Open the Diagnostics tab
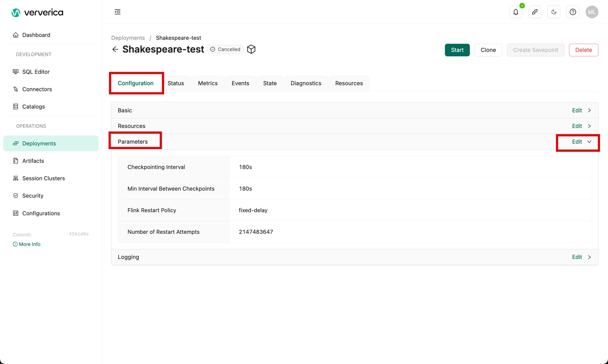This screenshot has height=364, width=608. point(306,83)
